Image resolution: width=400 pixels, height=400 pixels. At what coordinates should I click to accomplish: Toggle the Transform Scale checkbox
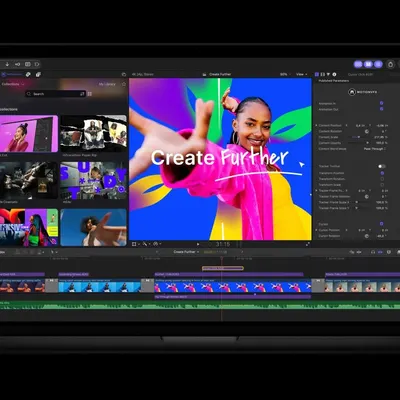(x=382, y=185)
